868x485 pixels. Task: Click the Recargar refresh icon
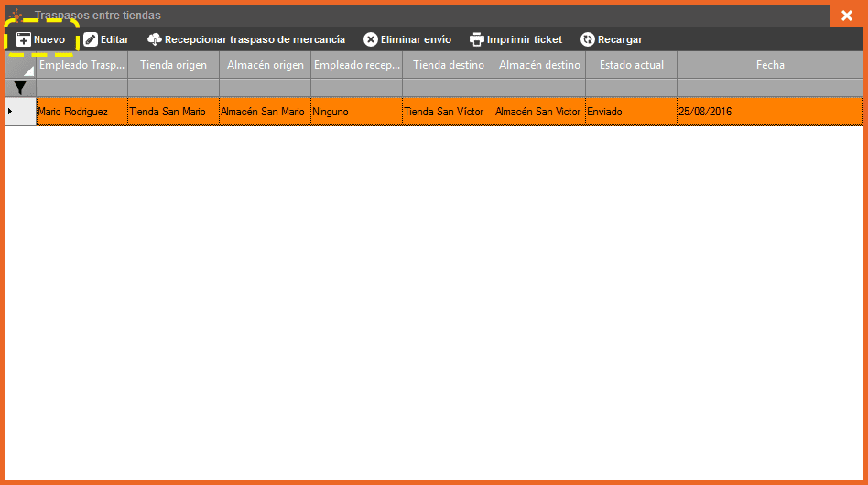coord(588,40)
